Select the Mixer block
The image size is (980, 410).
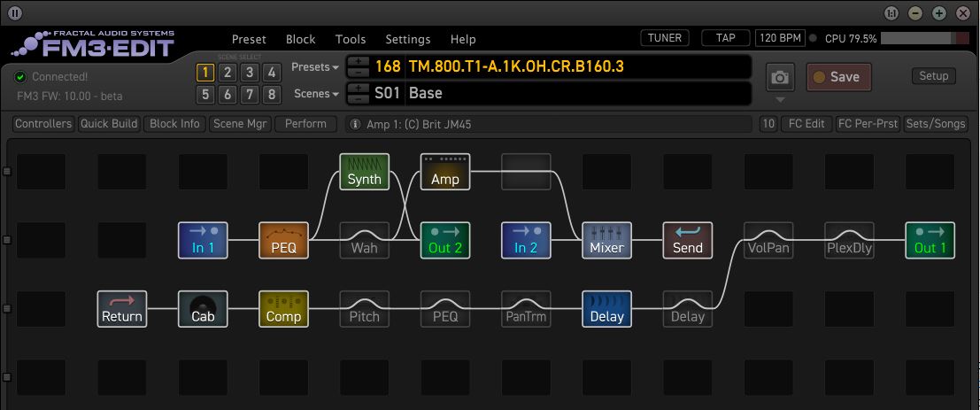(x=606, y=240)
